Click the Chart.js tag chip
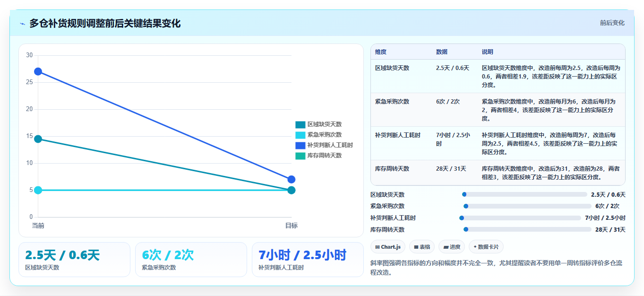The width and height of the screenshot is (644, 296). pyautogui.click(x=388, y=247)
